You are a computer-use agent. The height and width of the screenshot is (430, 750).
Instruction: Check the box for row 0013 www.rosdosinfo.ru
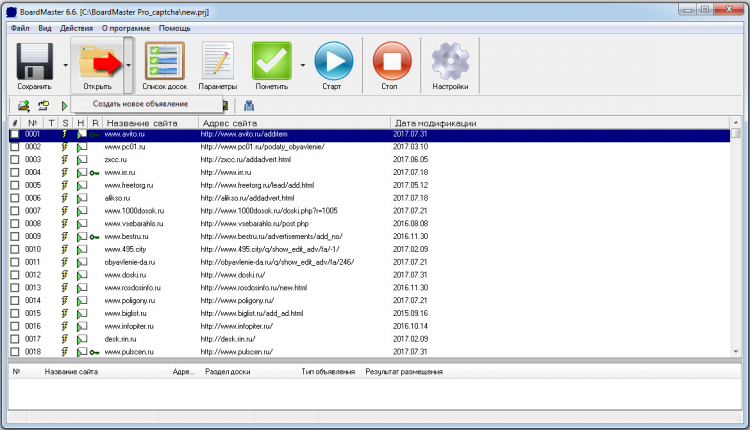click(x=15, y=287)
